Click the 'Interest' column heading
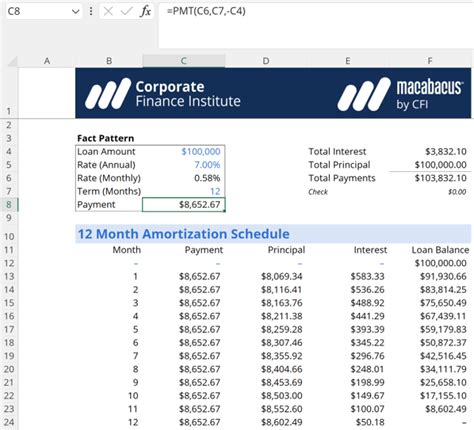Image resolution: width=474 pixels, height=430 pixels. [x=370, y=250]
